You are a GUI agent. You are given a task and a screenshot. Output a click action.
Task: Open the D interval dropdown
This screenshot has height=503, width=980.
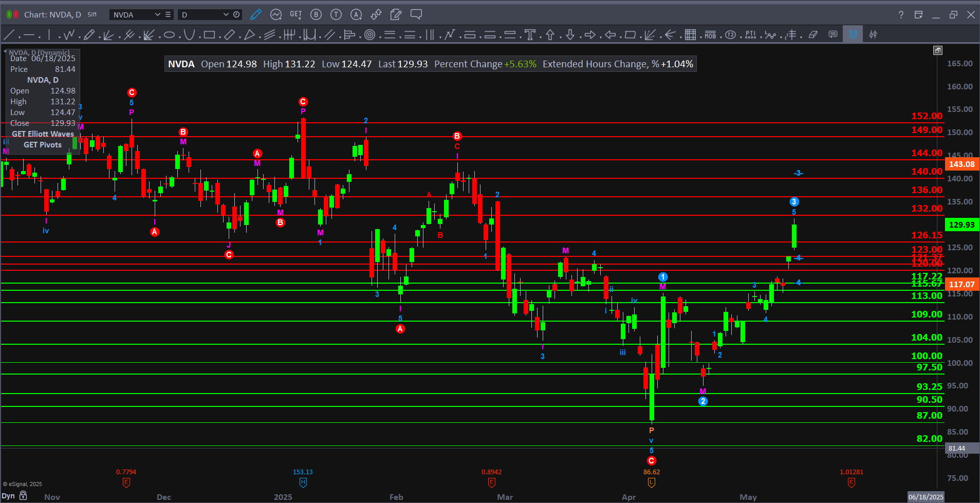(x=225, y=15)
